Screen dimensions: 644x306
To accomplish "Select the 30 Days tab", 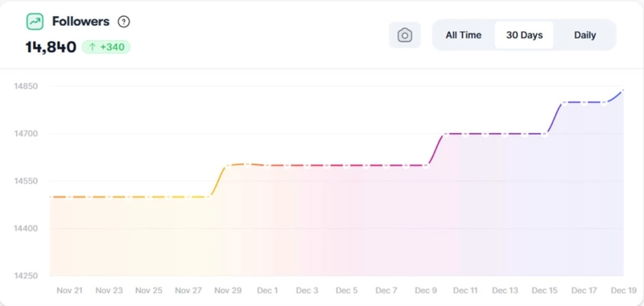I will 524,35.
